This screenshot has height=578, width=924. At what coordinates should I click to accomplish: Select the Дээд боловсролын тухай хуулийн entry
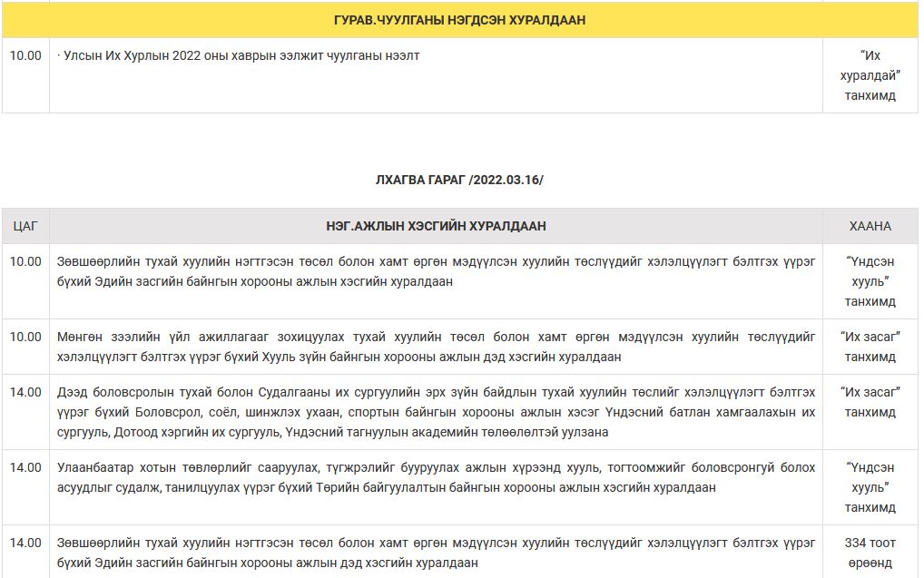436,412
